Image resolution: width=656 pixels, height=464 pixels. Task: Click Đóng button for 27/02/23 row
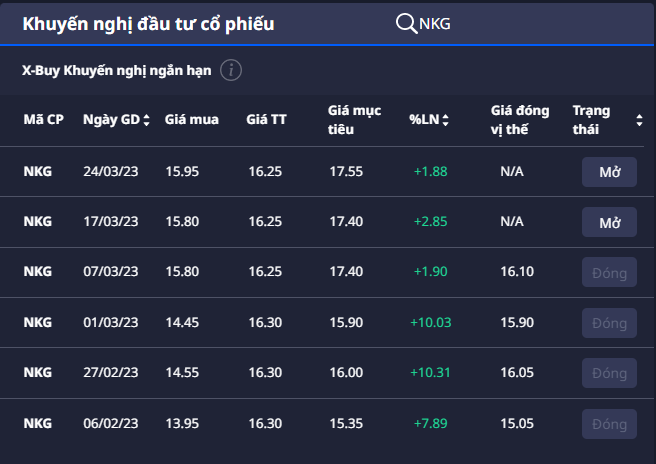coord(609,372)
